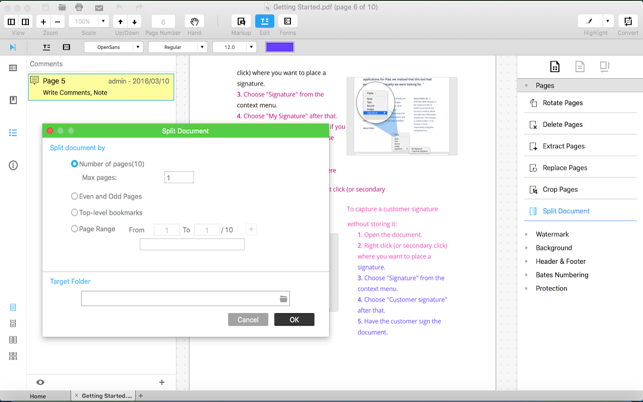Click the blue text color swatch
The image size is (643, 402).
tap(279, 47)
